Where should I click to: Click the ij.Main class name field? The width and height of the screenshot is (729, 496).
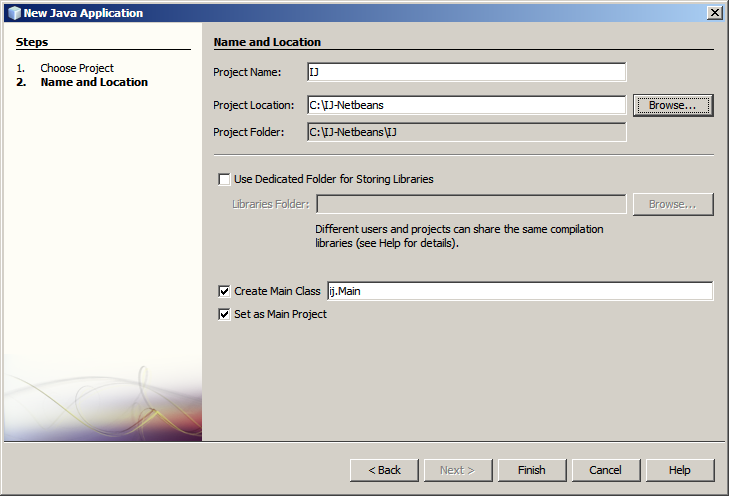point(519,291)
